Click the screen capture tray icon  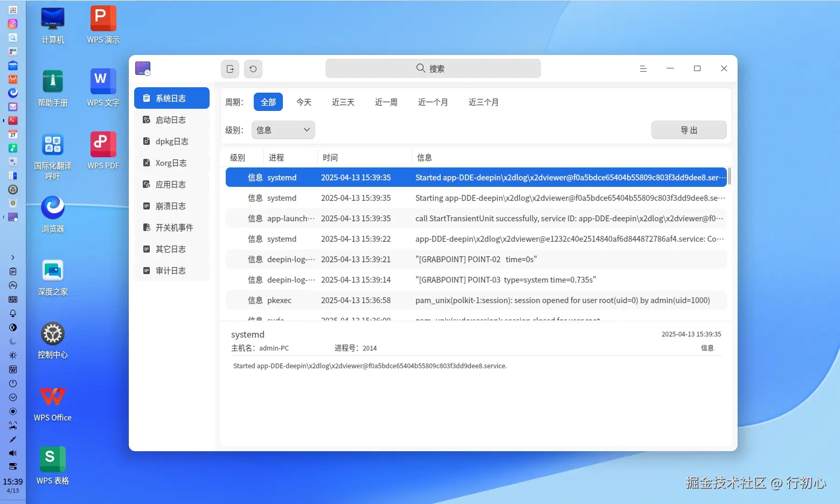point(13,425)
